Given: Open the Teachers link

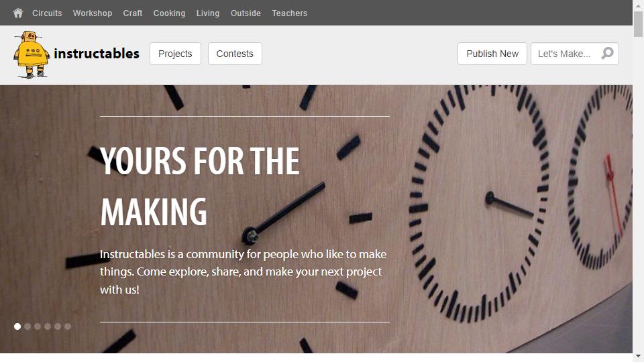Looking at the screenshot, I should pos(290,13).
